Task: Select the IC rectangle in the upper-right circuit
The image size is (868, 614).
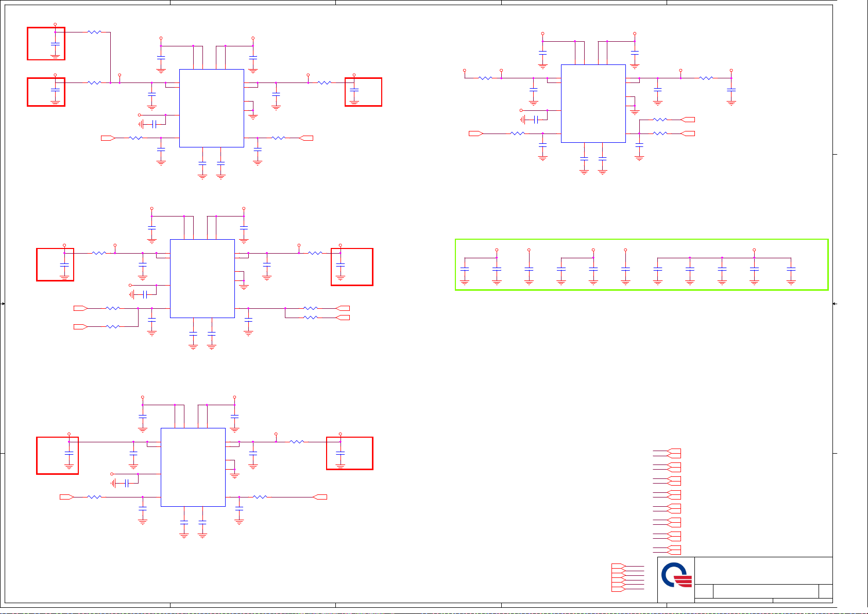Action: point(593,104)
